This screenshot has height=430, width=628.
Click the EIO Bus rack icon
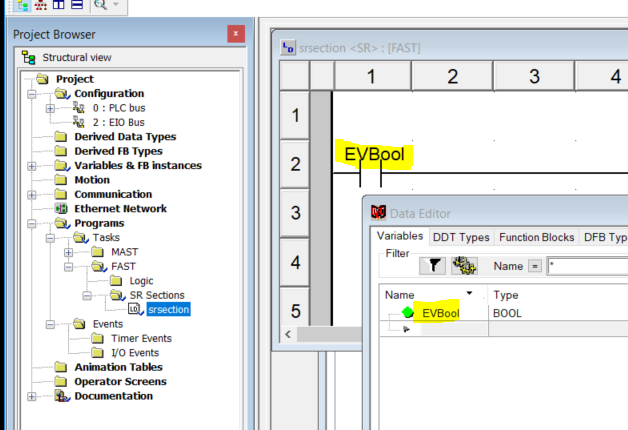[x=78, y=122]
